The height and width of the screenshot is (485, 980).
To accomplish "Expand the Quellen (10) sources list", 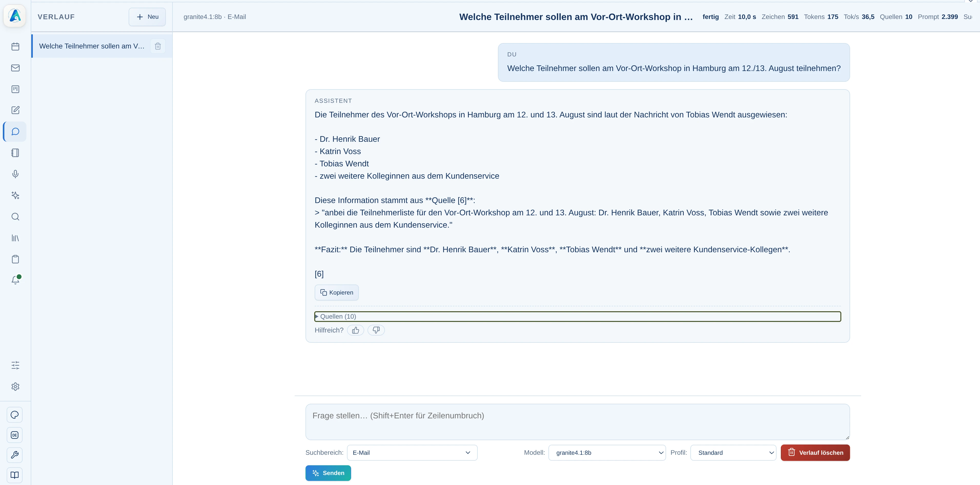I will pos(577,317).
